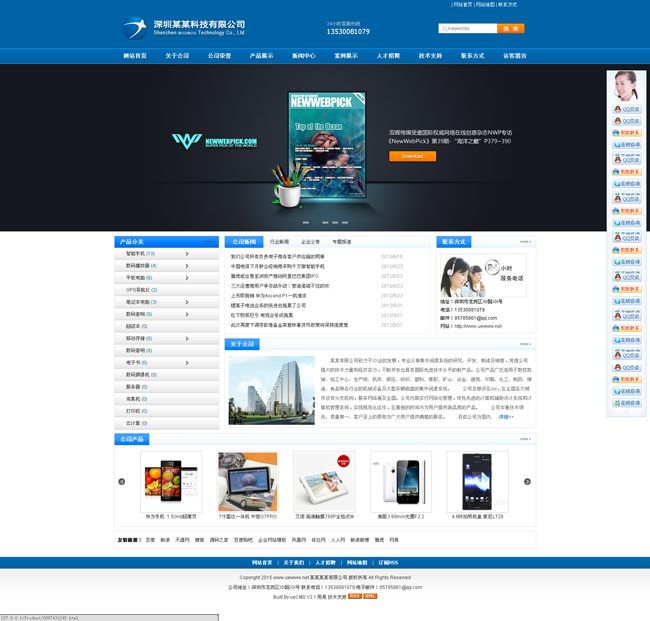Open 公司荣誉 in main navigation

point(219,56)
